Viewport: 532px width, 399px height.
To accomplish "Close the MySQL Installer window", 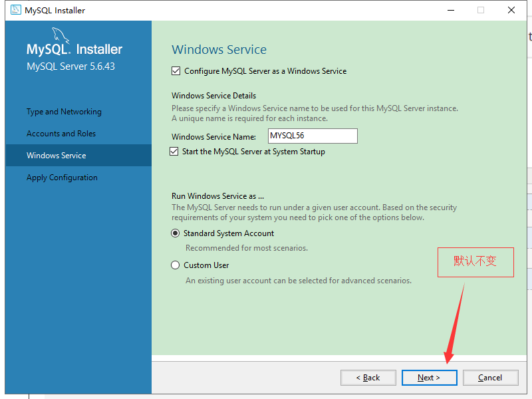I will click(x=511, y=10).
